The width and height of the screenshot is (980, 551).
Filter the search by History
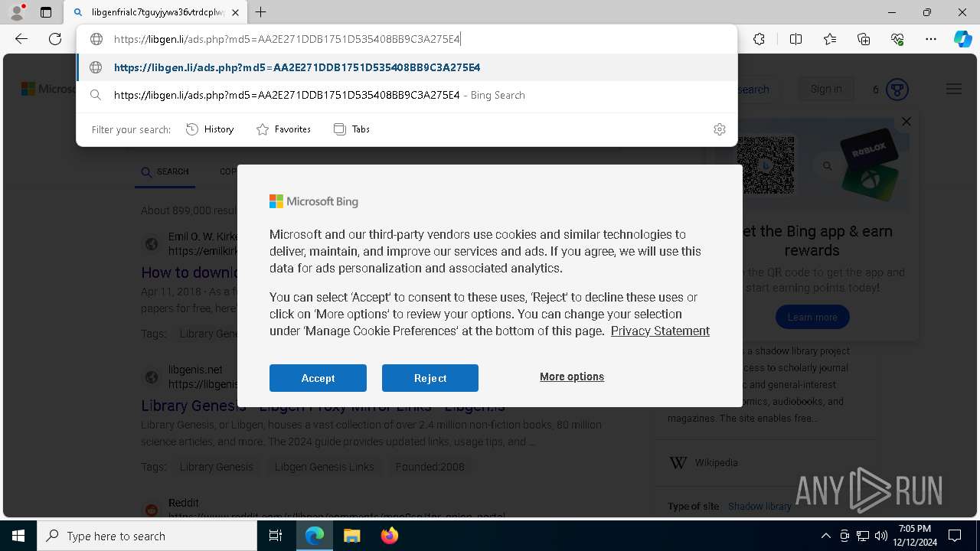[210, 129]
